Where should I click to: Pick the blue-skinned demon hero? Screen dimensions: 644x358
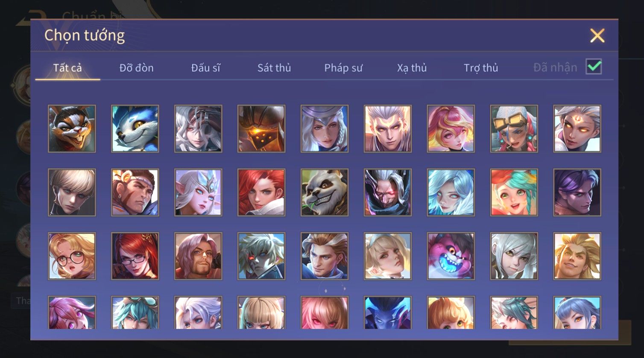[x=388, y=313]
